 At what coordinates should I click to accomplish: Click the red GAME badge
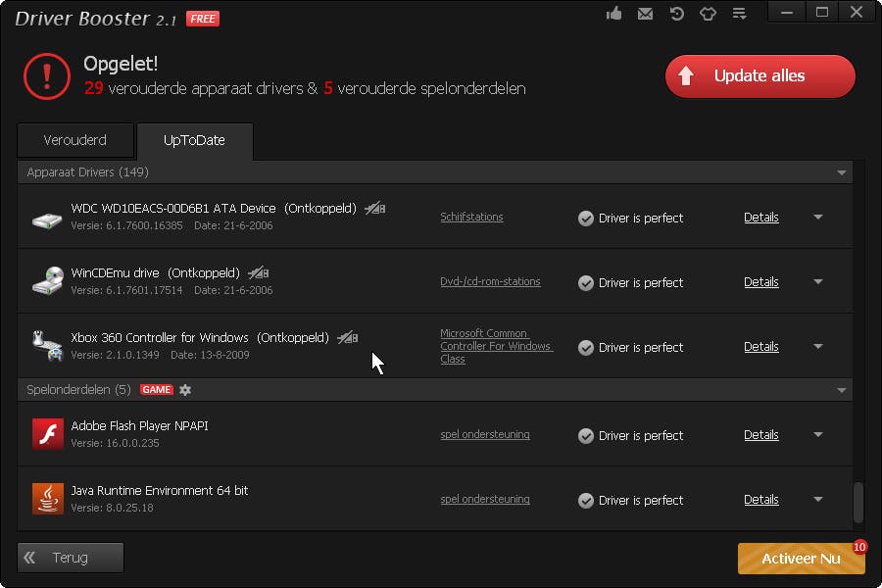(157, 389)
